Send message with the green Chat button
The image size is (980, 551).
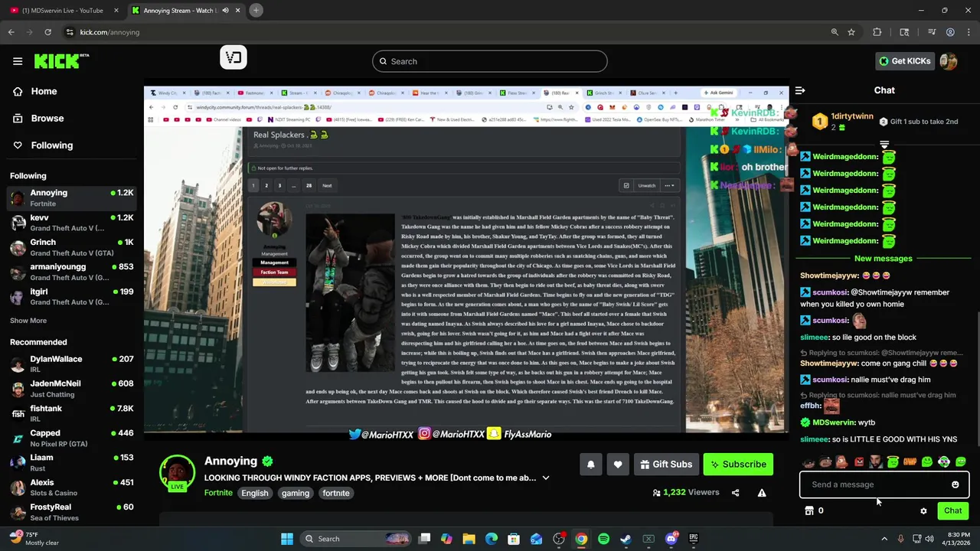tap(952, 510)
